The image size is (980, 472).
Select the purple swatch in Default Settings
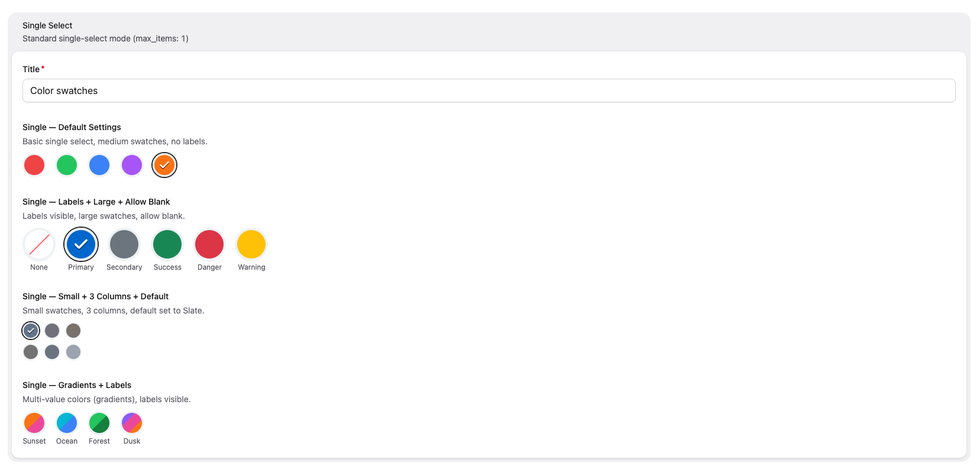132,165
